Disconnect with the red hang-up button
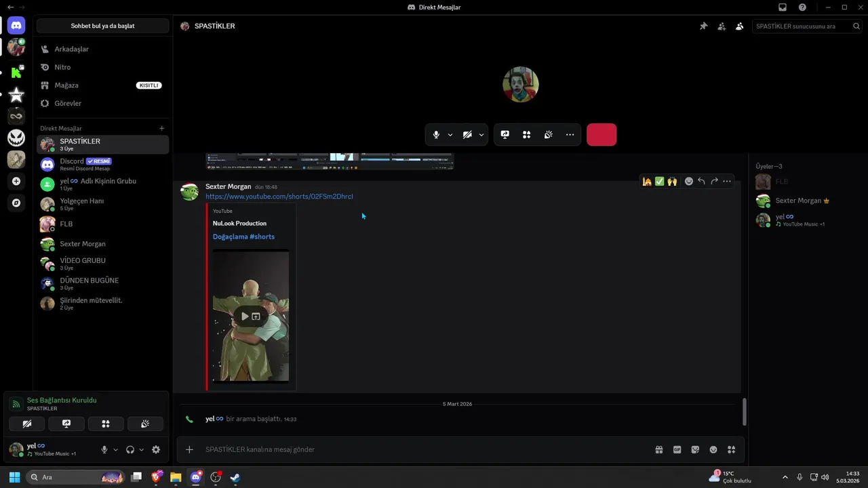Viewport: 868px width, 488px height. (x=601, y=135)
